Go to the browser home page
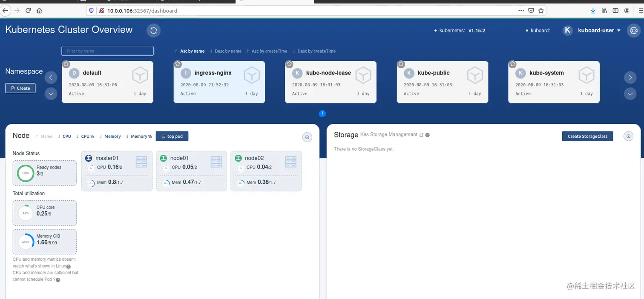644x299 pixels. [x=40, y=11]
